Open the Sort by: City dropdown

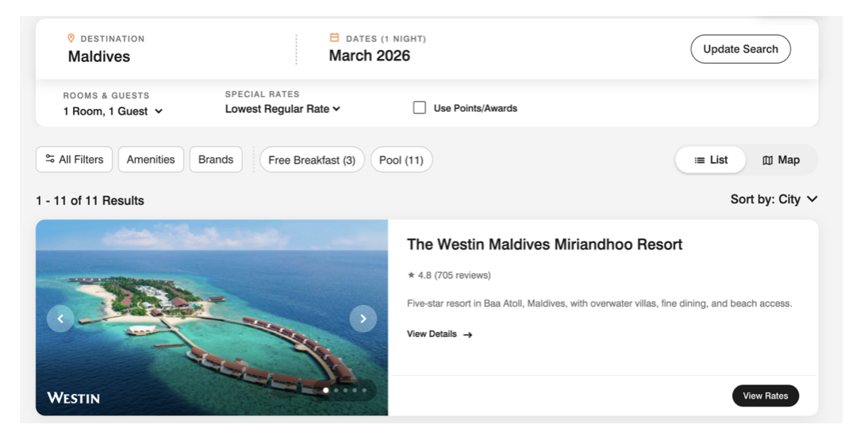(x=774, y=199)
